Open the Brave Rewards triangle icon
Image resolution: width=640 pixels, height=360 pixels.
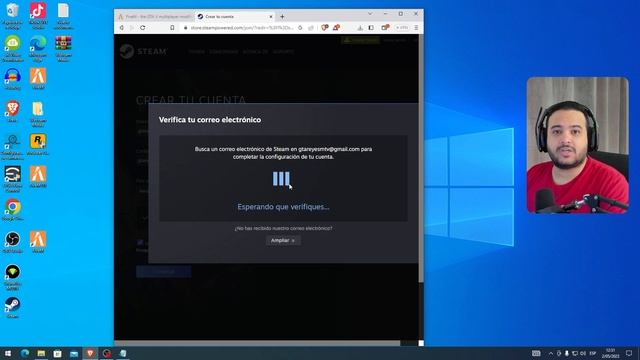pos(336,28)
